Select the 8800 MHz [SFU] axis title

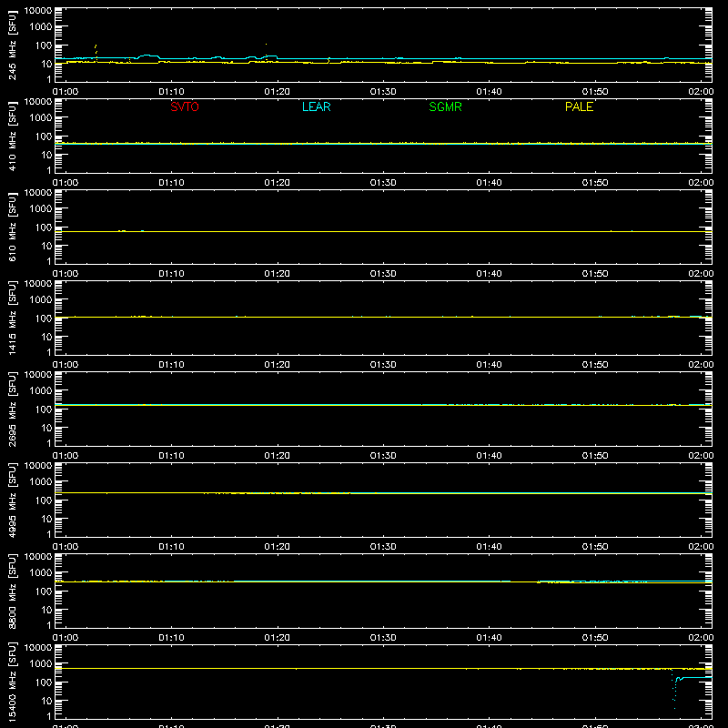click(x=12, y=591)
